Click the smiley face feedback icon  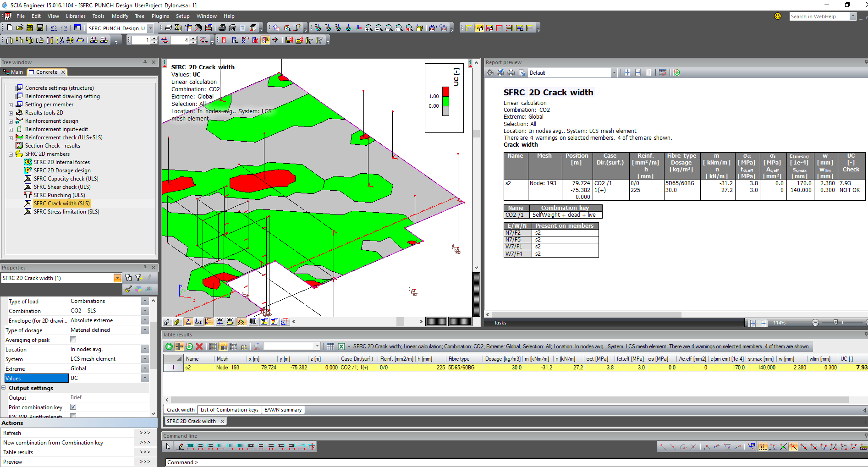click(x=778, y=16)
